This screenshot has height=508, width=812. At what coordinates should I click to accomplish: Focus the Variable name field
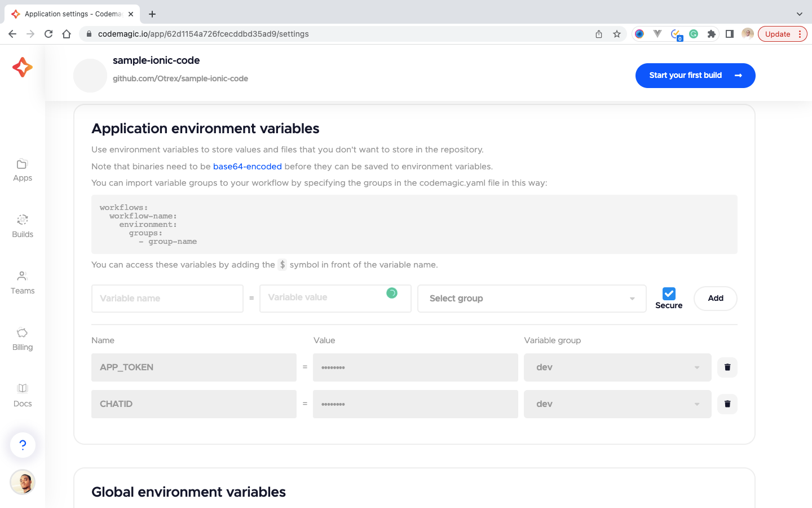coord(167,299)
